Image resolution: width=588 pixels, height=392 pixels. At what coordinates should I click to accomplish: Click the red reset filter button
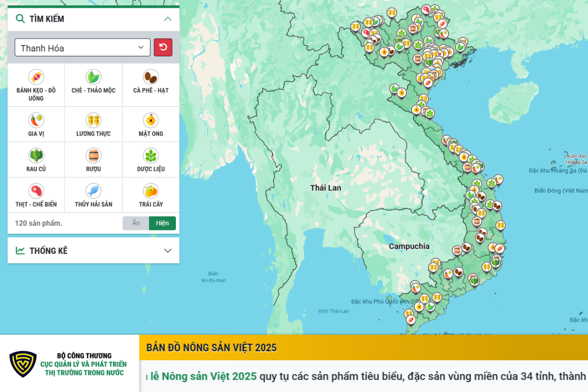click(x=163, y=48)
